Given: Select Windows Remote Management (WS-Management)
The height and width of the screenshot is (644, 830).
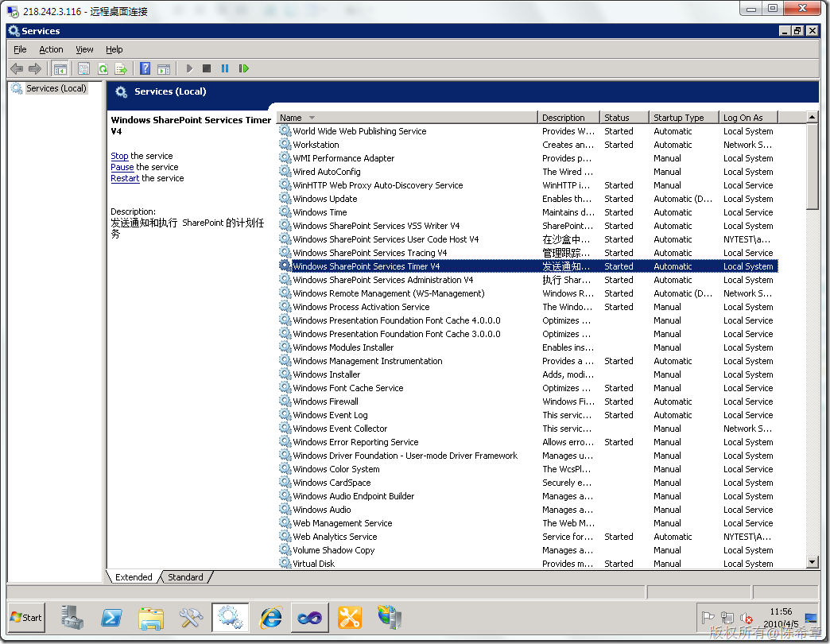Looking at the screenshot, I should click(528, 293).
